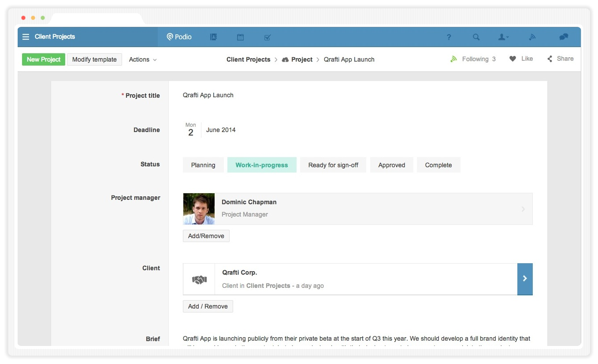
Task: Set status to Ready for sign-off
Action: pyautogui.click(x=333, y=165)
